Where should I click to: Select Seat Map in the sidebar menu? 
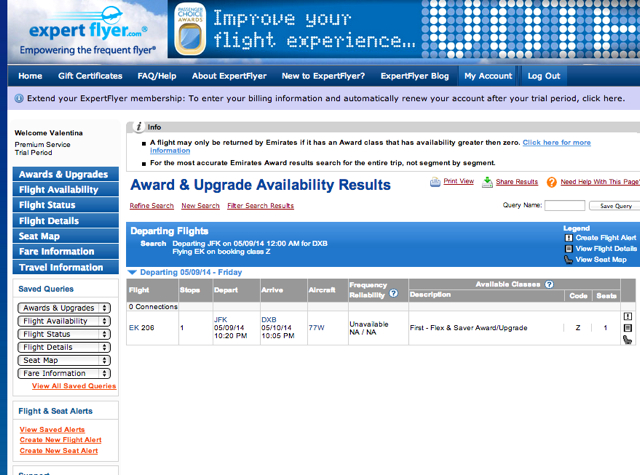66,236
